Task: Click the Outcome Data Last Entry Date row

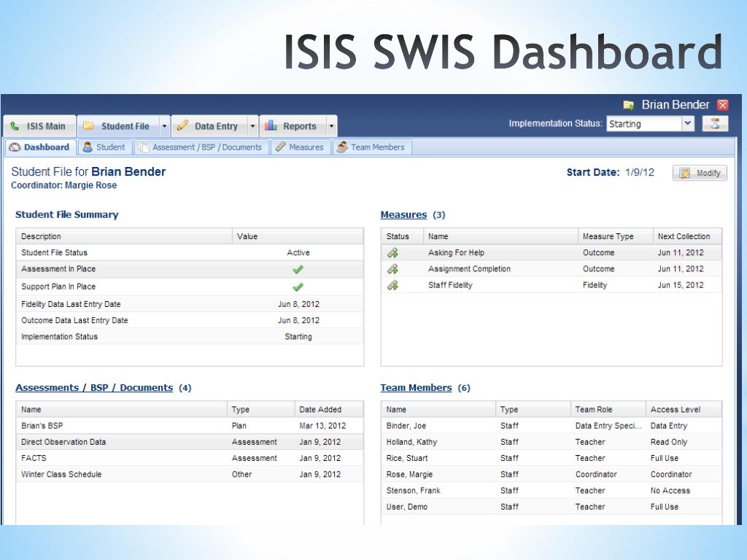Action: 190,321
